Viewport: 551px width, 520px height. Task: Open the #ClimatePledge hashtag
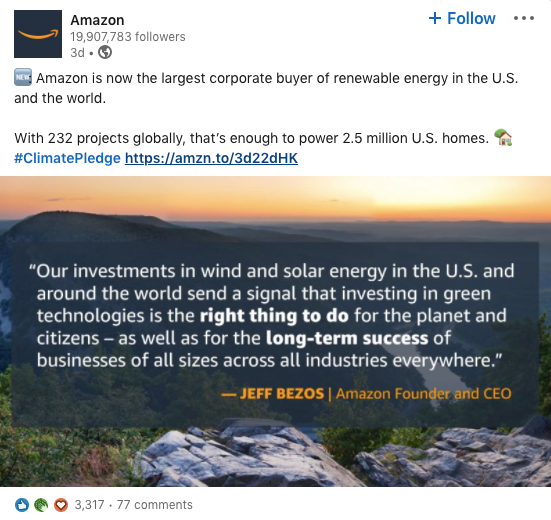pyautogui.click(x=67, y=158)
